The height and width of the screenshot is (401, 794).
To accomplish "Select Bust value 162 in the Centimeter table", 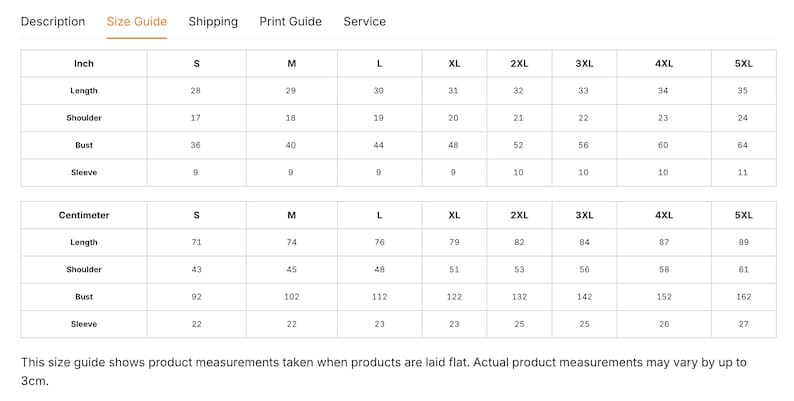I will [x=743, y=297].
